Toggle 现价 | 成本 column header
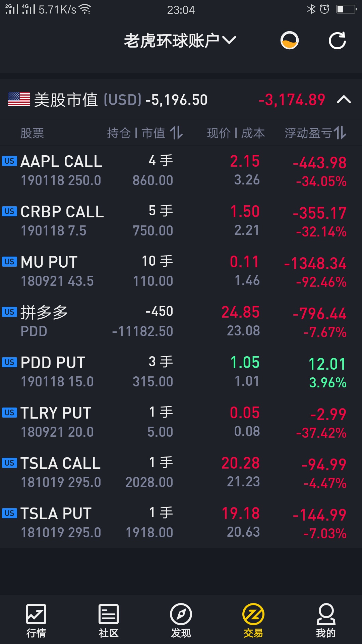This screenshot has width=362, height=644. coord(236,133)
